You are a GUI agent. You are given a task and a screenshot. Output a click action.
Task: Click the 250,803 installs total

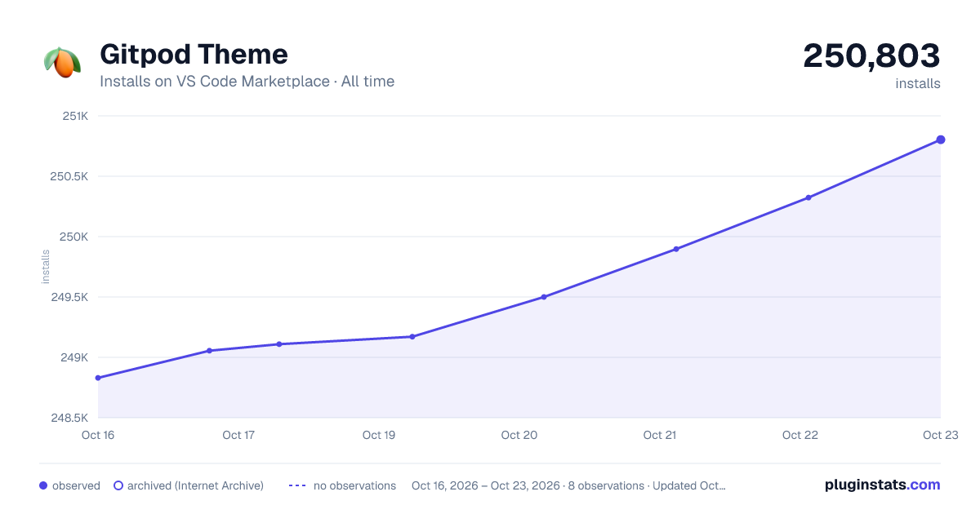[x=871, y=55]
